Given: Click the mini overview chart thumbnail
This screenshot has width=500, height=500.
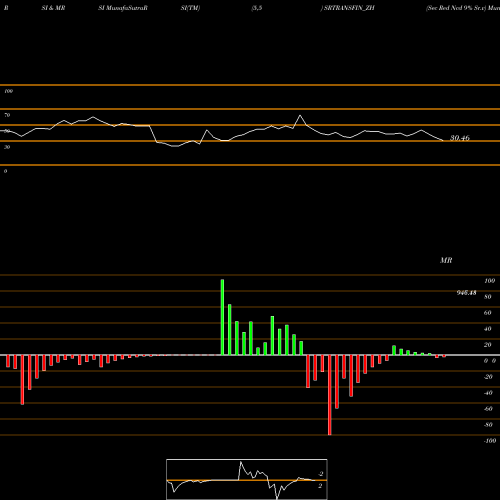Looking at the screenshot, I should [247, 479].
